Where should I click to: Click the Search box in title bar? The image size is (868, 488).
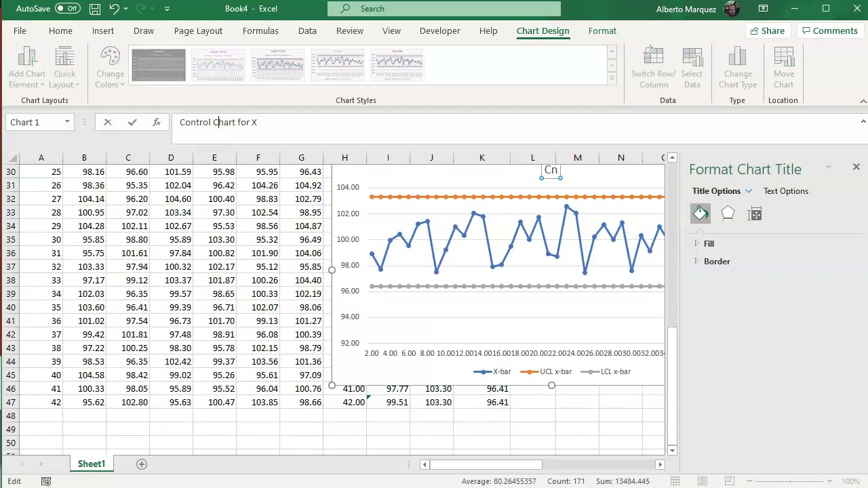[x=444, y=9]
